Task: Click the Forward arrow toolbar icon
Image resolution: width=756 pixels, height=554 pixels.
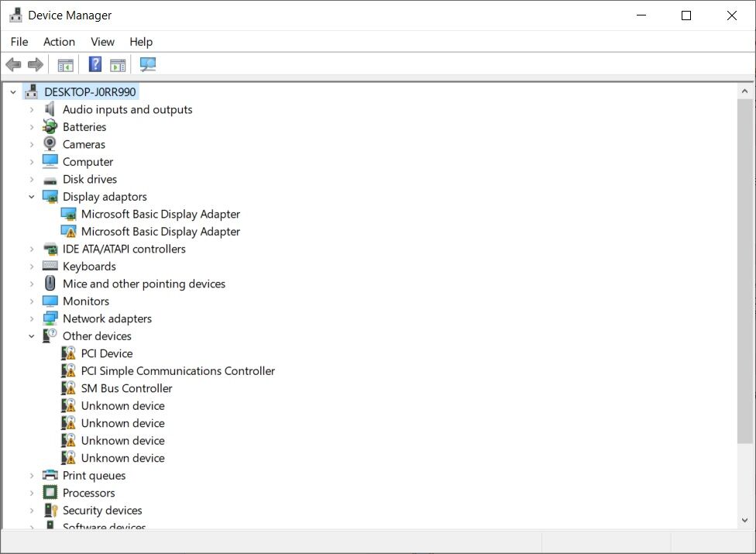Action: coord(35,64)
